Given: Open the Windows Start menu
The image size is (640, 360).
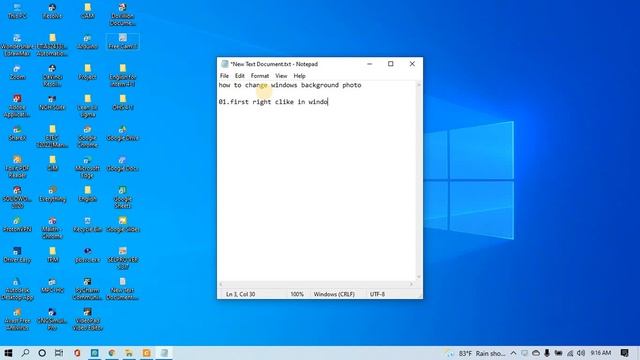Looking at the screenshot, I should click(x=8, y=353).
